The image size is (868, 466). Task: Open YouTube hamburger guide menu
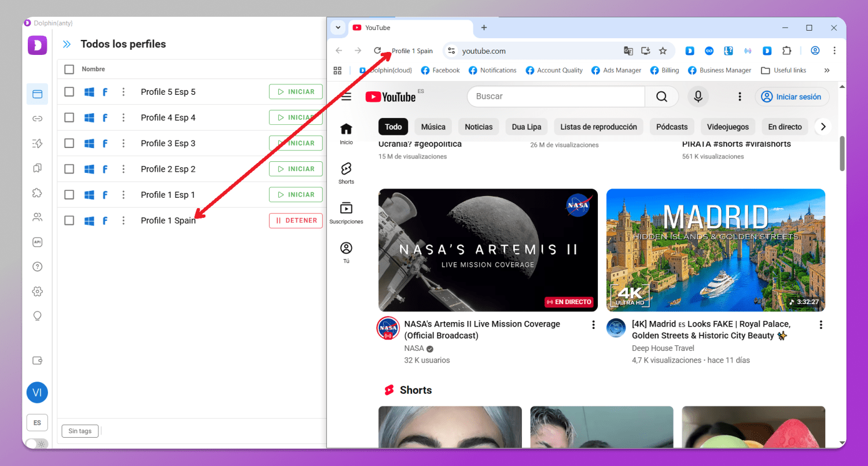coord(346,97)
